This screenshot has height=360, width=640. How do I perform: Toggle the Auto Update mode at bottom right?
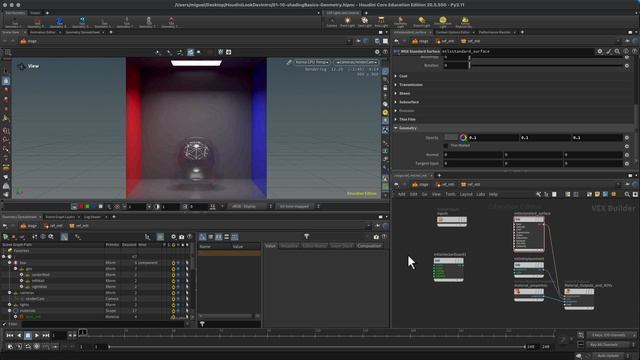point(608,356)
